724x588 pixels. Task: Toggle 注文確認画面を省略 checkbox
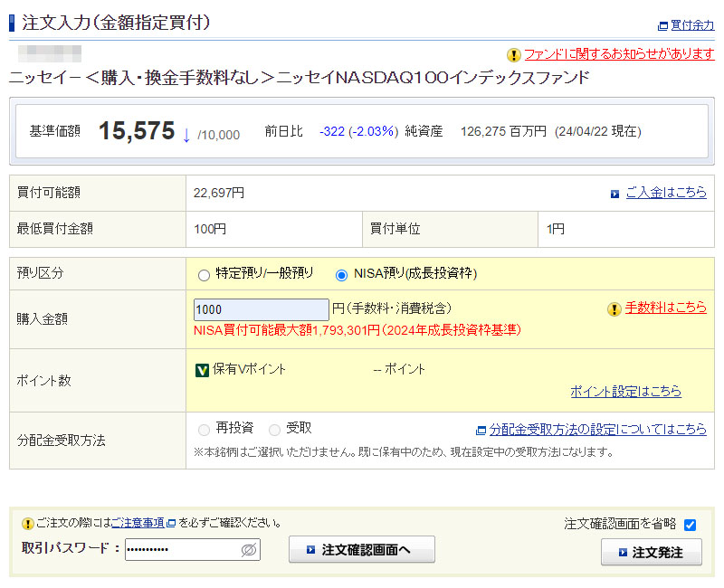click(691, 525)
